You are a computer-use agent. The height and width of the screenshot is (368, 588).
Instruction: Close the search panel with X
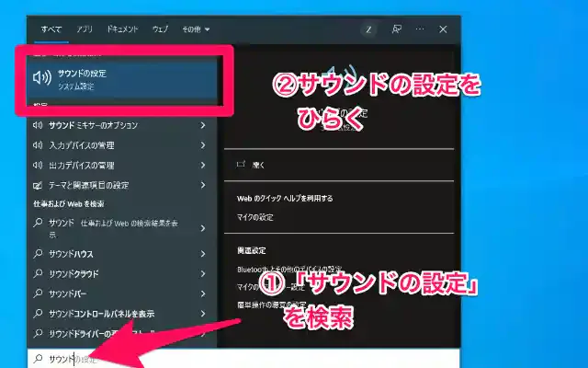coord(443,29)
